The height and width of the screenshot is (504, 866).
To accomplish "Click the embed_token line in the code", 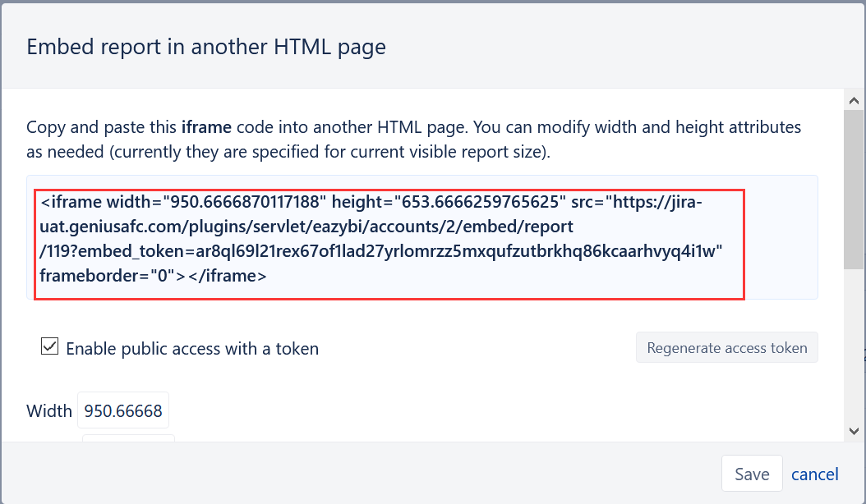I will pyautogui.click(x=381, y=251).
